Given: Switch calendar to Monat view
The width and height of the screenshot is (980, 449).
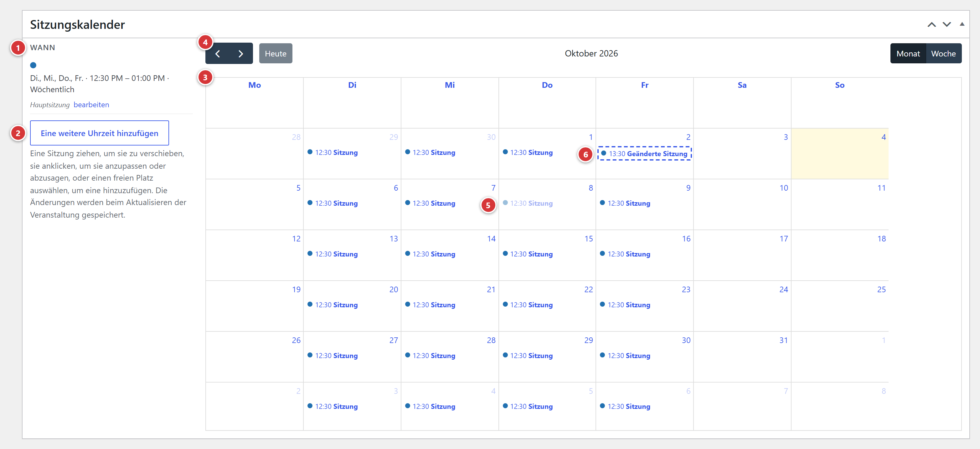Looking at the screenshot, I should pyautogui.click(x=908, y=54).
